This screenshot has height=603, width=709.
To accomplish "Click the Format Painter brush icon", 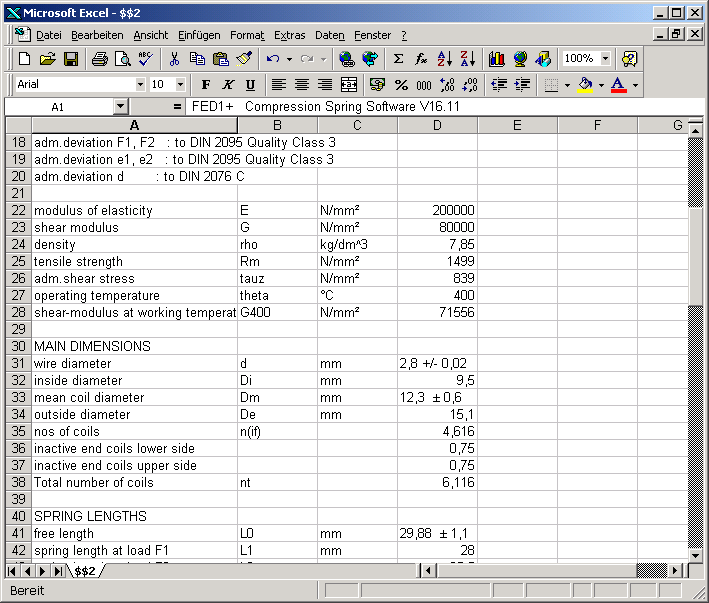I will tap(244, 59).
